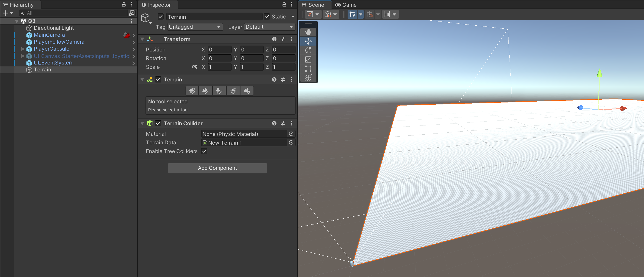Click the Paint Details terrain icon
The height and width of the screenshot is (277, 644).
(x=233, y=91)
